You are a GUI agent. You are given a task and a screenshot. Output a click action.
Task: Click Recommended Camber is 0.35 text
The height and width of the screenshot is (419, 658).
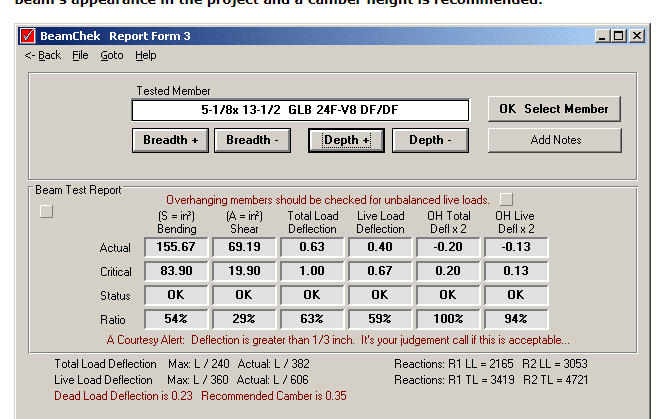pyautogui.click(x=274, y=396)
